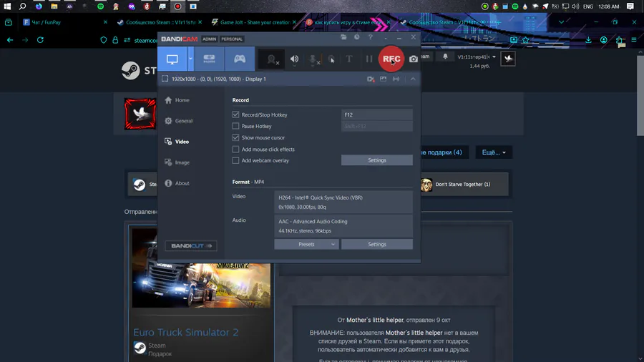Click Steam profile avatar thumbnail at top right
This screenshot has width=644, height=362.
click(508, 59)
